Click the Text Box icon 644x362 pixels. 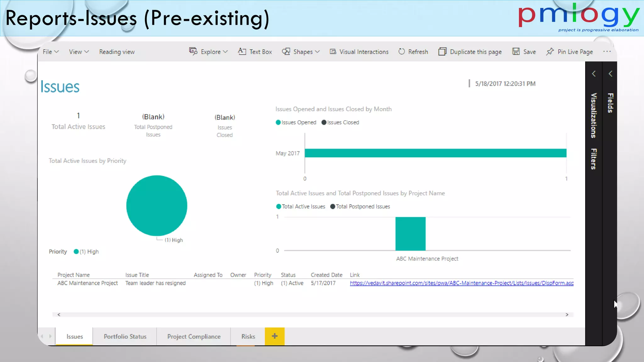pos(242,51)
